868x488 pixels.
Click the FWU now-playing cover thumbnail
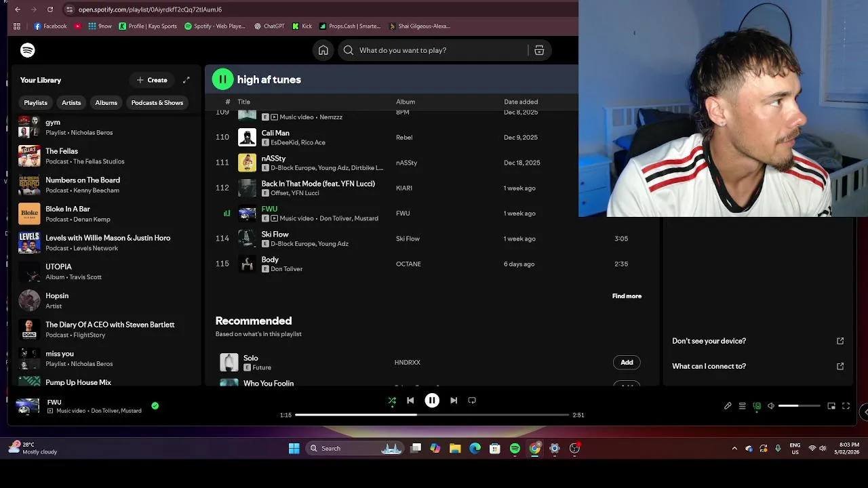[28, 406]
